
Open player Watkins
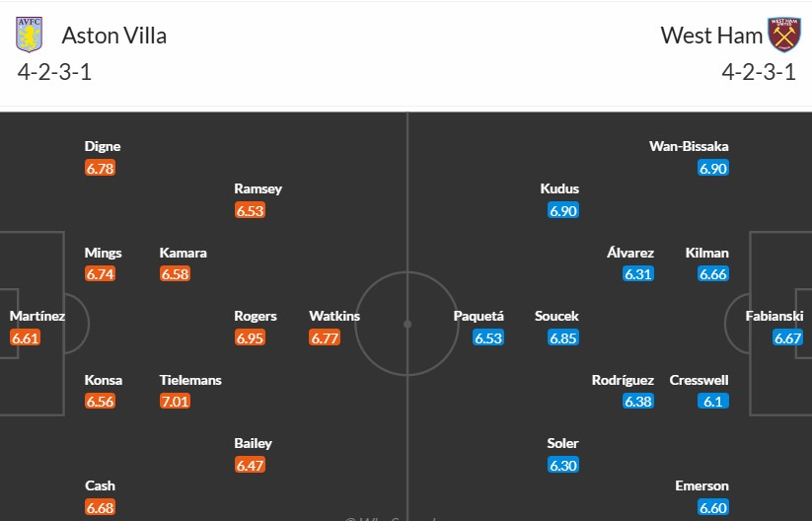pos(334,316)
